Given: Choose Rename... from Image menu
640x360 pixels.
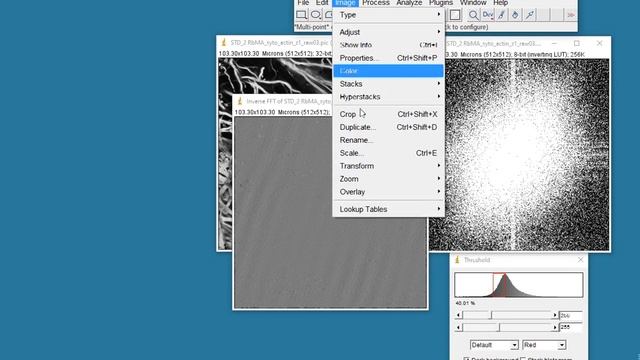Looking at the screenshot, I should pos(388,140).
